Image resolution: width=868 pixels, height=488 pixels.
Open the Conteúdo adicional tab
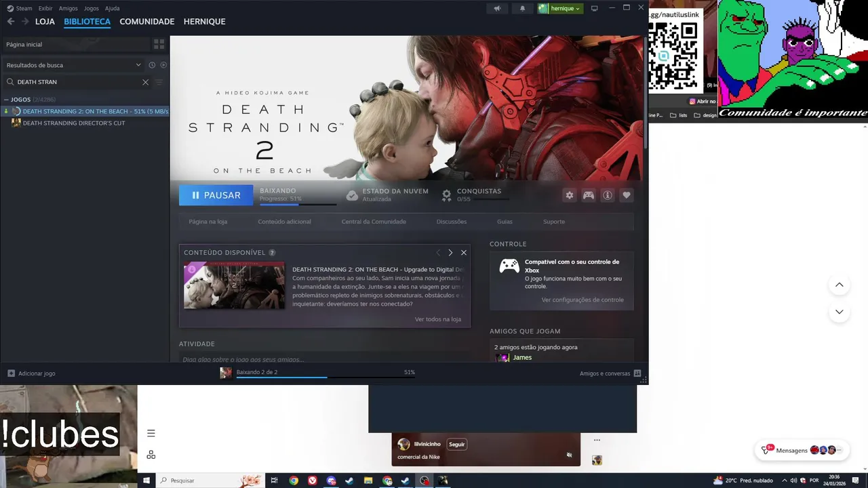tap(284, 222)
